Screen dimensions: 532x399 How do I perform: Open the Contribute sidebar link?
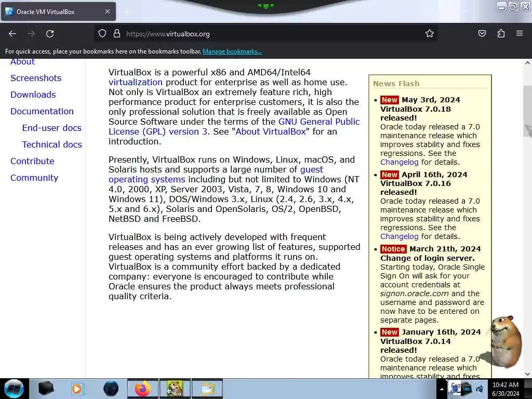click(32, 161)
